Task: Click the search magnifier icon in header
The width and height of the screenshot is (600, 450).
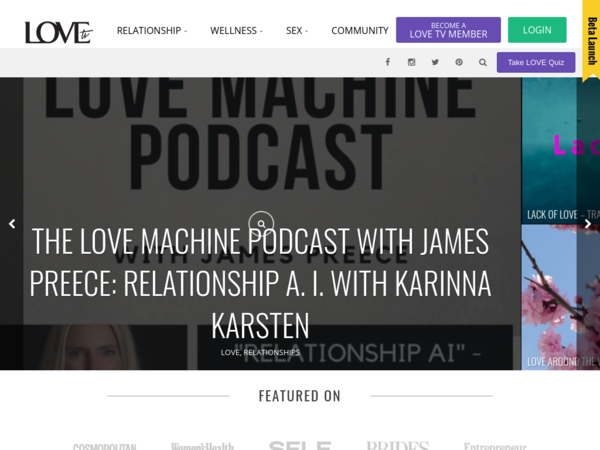Action: click(483, 62)
